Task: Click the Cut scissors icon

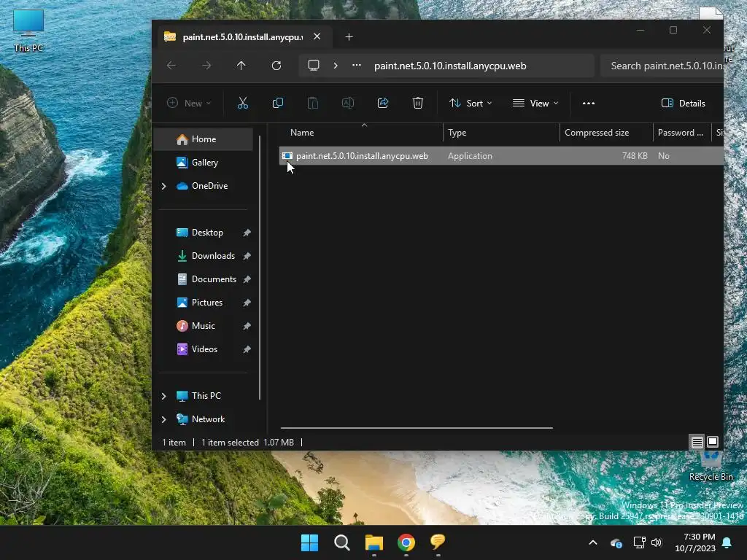Action: click(243, 103)
